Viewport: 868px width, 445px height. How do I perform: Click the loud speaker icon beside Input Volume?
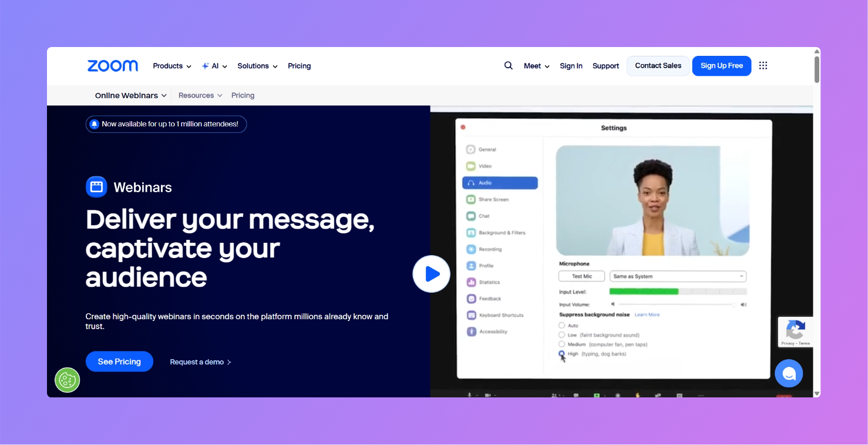click(x=743, y=305)
